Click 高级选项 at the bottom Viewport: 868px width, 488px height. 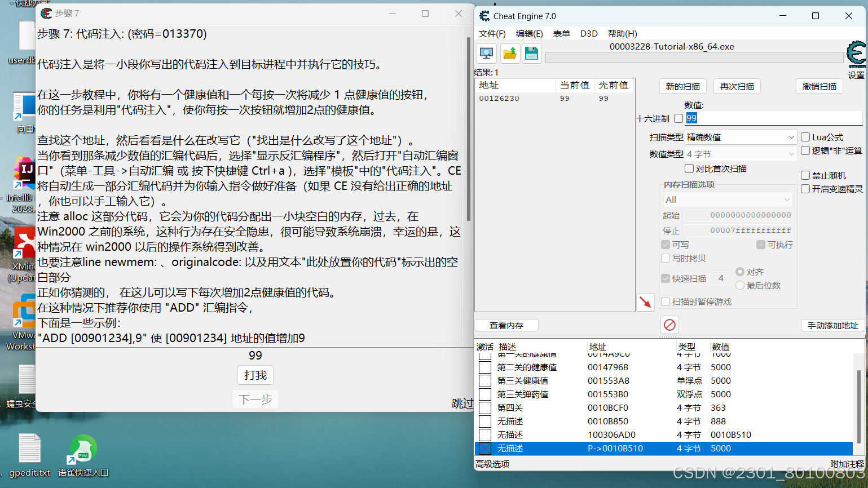(x=492, y=464)
